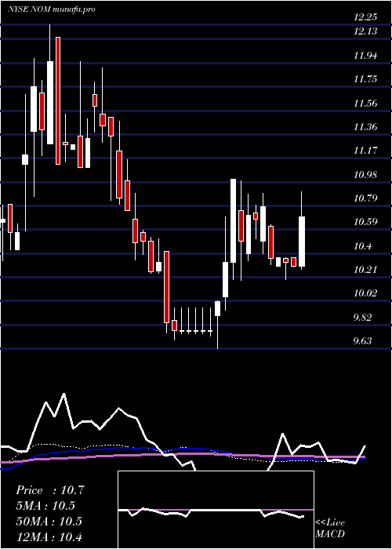Click the 12.13 price axis label
The height and width of the screenshot is (549, 392).
[x=365, y=31]
